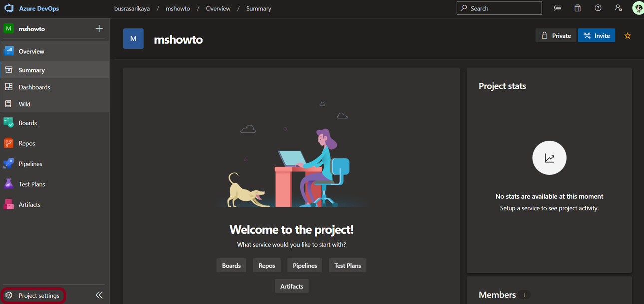
Task: Open the Repos menu label
Action: pyautogui.click(x=27, y=143)
